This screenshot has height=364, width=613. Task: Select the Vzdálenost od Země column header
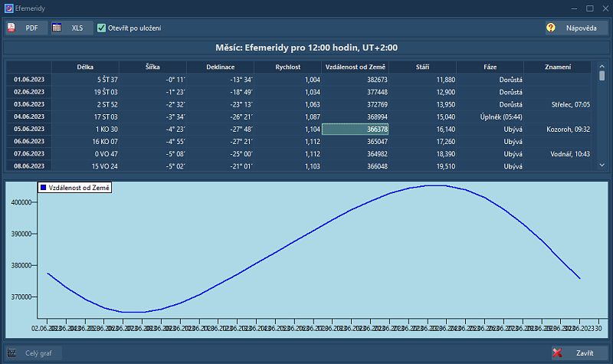356,67
